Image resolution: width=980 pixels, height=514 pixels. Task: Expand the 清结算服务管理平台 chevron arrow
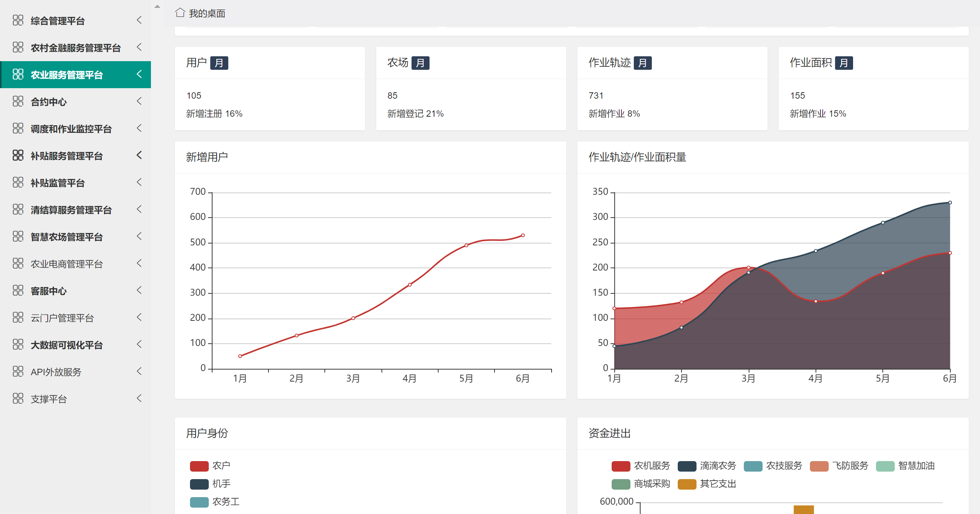139,209
